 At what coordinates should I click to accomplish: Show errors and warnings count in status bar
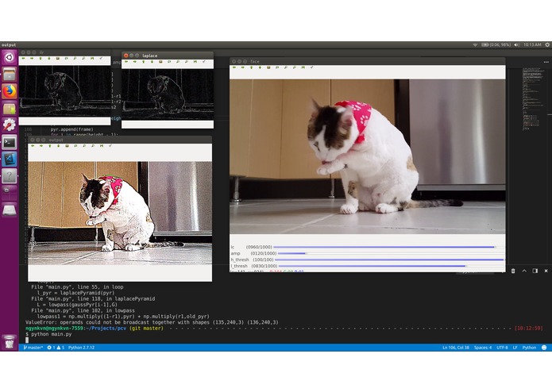tap(56, 348)
